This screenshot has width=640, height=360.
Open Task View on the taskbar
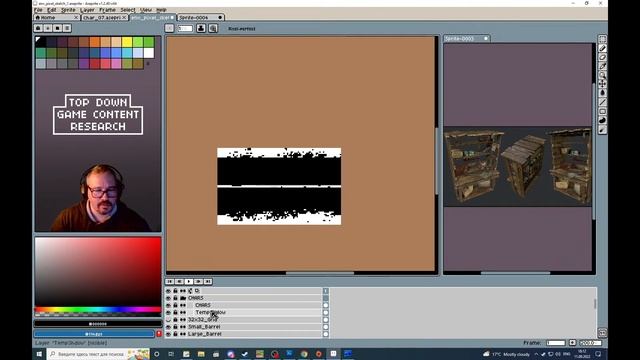171,354
